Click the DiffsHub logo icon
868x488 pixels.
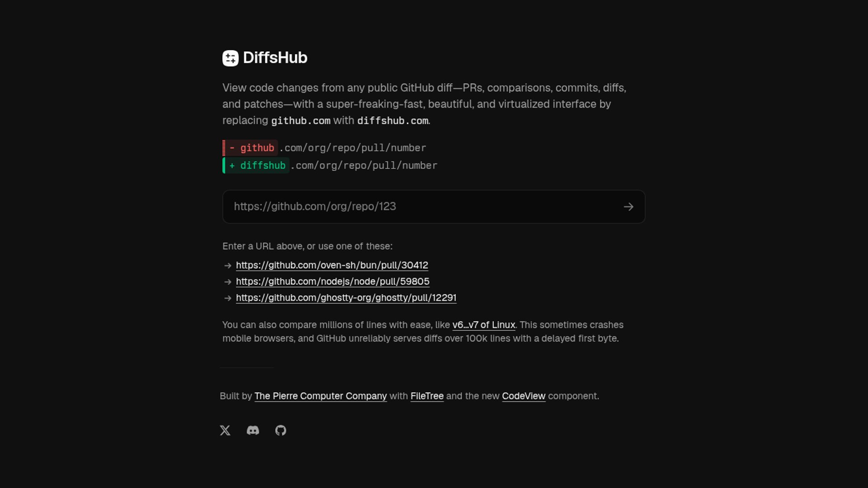[231, 58]
